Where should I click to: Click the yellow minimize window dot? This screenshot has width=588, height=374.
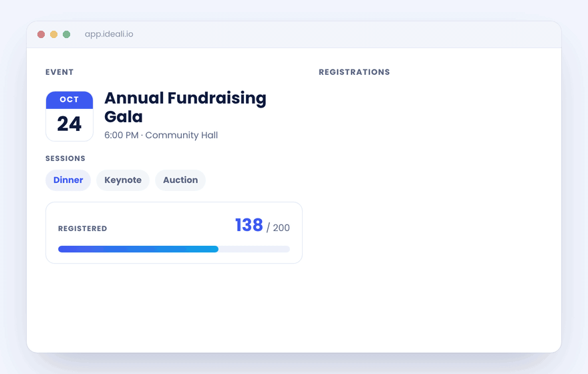point(54,35)
